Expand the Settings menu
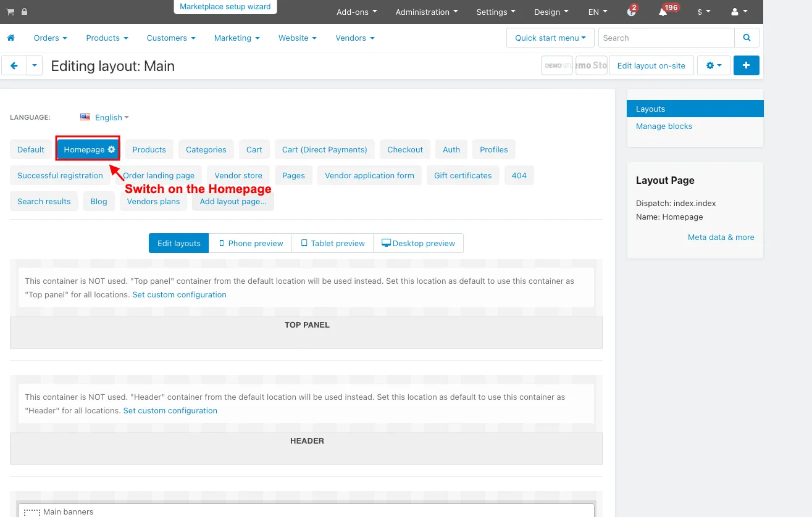The height and width of the screenshot is (517, 812). pyautogui.click(x=496, y=12)
